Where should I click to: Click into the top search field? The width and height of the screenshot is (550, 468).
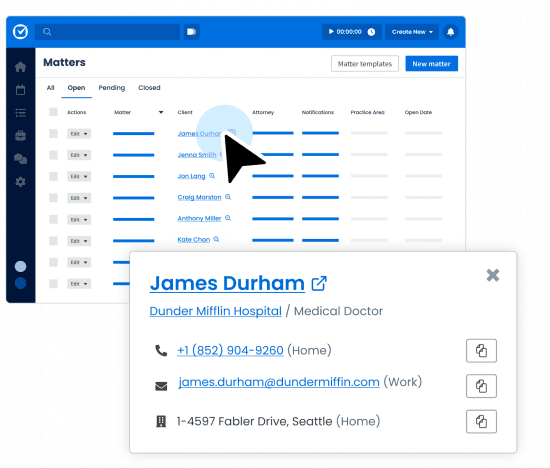(107, 32)
